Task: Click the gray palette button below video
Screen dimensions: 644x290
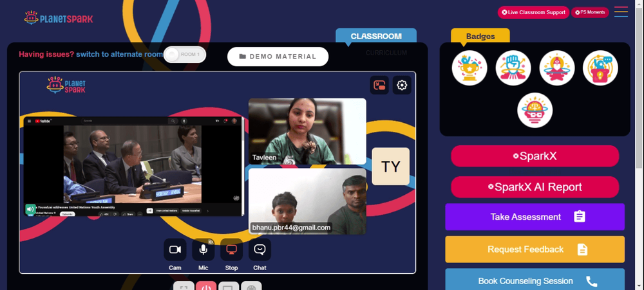Action: tap(251, 286)
